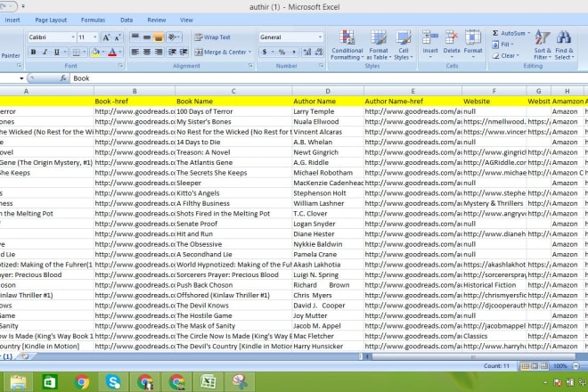The height and width of the screenshot is (392, 588).
Task: Open the Calibri font name dropdown
Action: click(73, 37)
